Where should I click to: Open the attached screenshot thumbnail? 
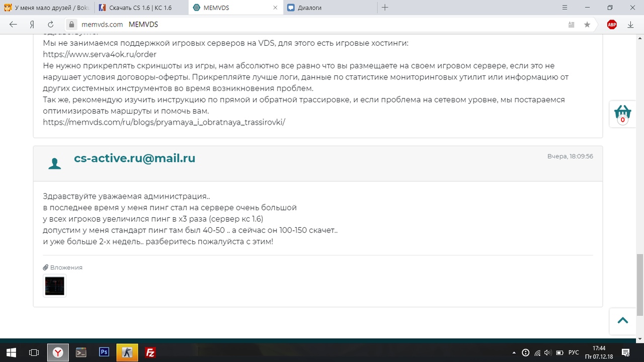click(x=54, y=286)
